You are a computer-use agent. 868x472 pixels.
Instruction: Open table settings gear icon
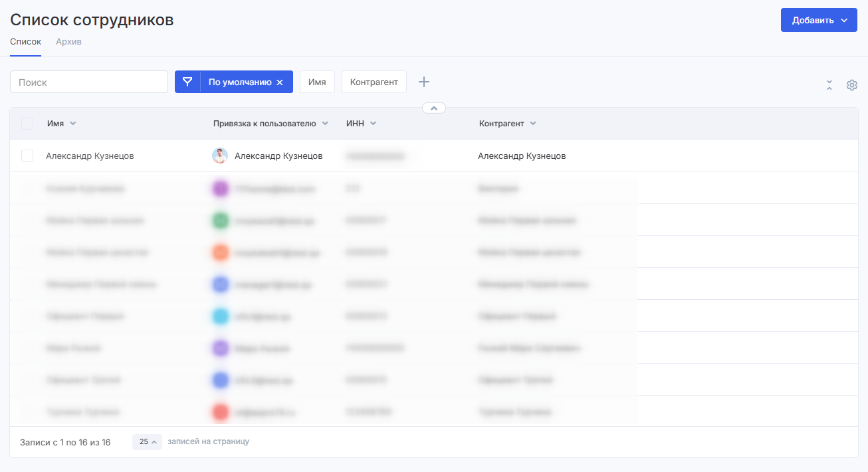pos(851,85)
